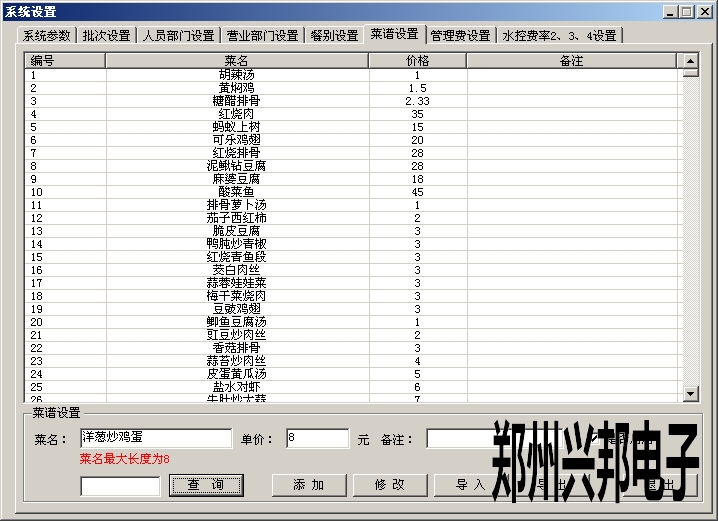Open the 水控费率2、3、4设置 tab

click(558, 35)
